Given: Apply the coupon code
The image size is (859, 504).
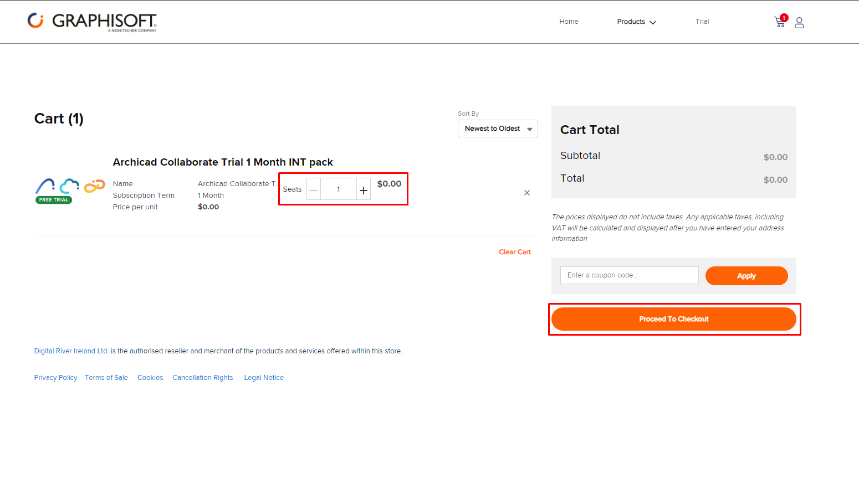Looking at the screenshot, I should pos(746,276).
